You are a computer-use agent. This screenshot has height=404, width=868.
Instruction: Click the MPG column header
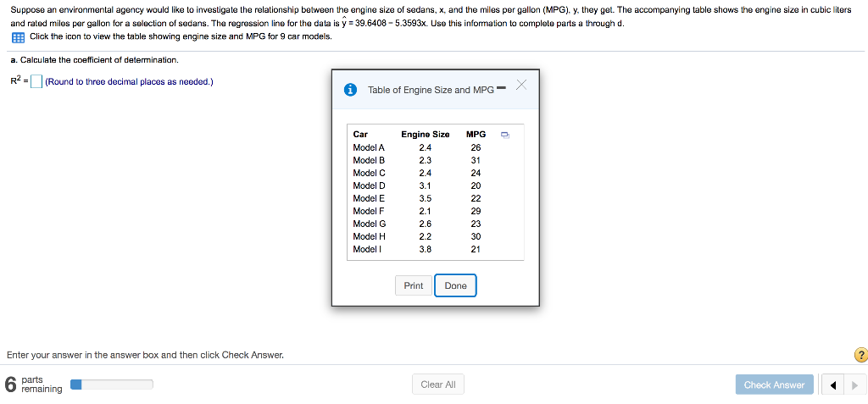click(476, 135)
